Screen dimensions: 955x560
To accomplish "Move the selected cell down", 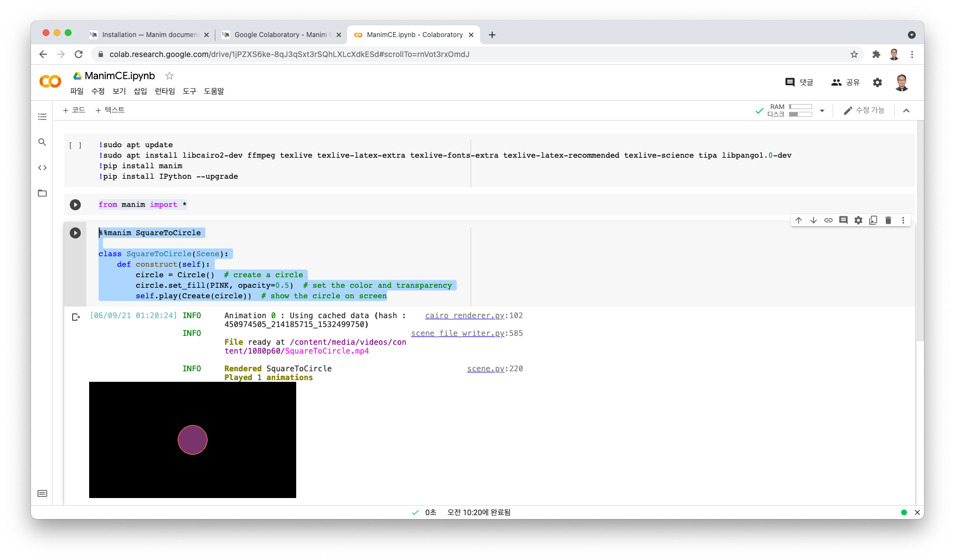I will [x=814, y=220].
